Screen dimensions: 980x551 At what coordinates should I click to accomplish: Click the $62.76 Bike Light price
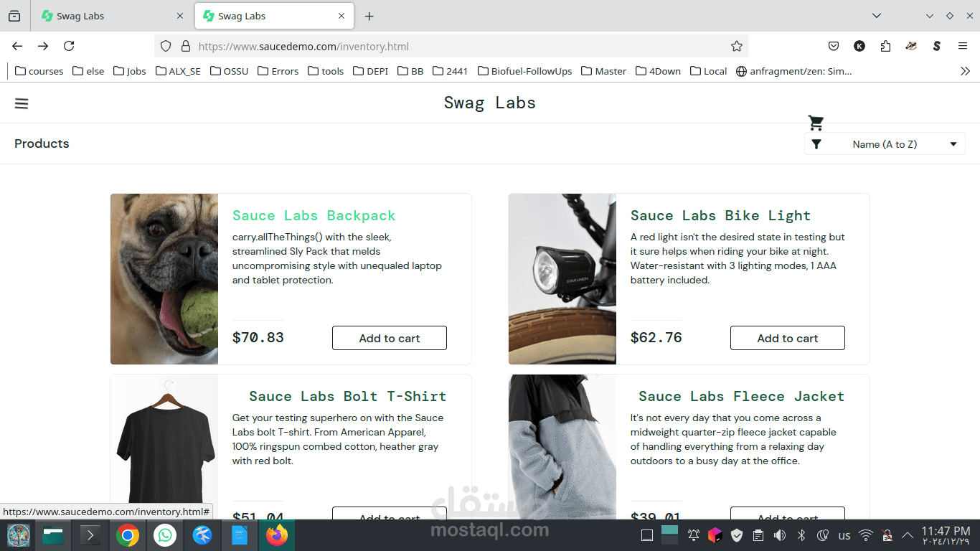tap(656, 337)
